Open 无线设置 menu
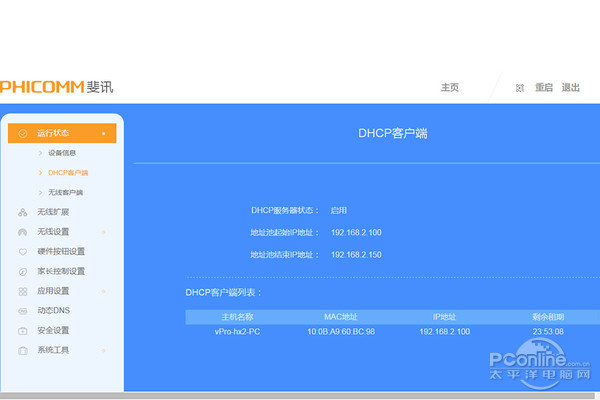The width and height of the screenshot is (600, 400). [x=53, y=232]
